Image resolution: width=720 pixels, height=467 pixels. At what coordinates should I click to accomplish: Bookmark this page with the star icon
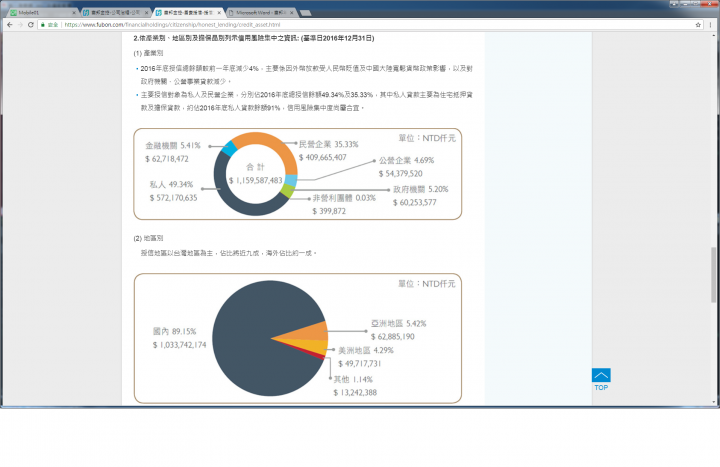click(x=698, y=25)
